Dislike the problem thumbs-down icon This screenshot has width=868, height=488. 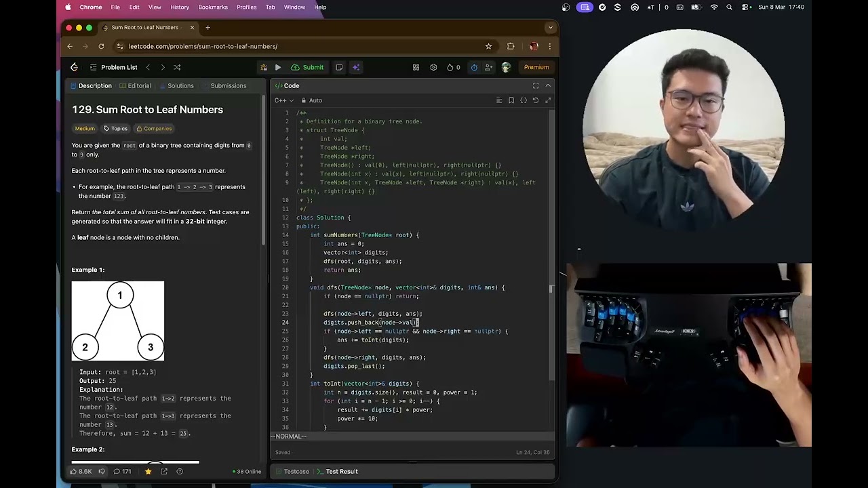[102, 471]
